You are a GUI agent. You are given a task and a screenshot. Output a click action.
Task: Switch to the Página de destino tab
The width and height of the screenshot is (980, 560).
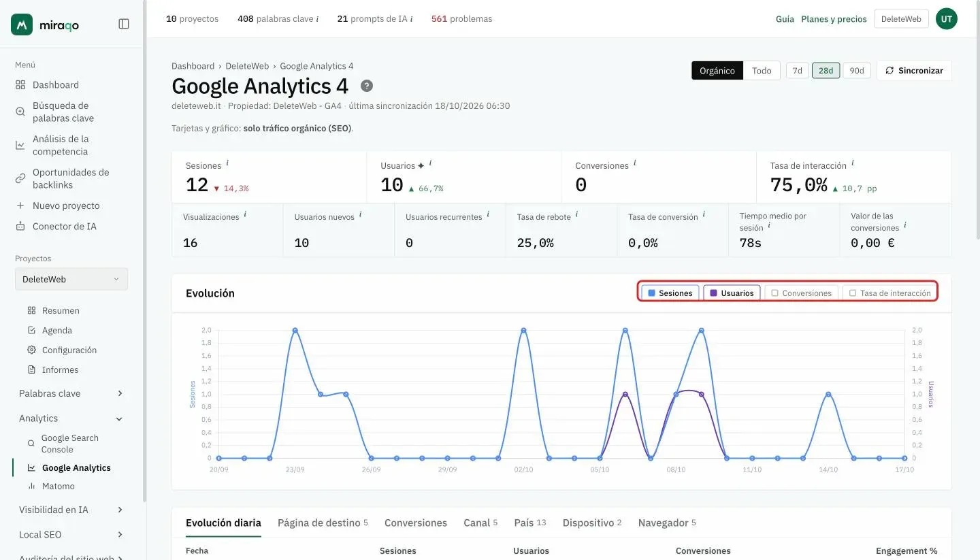pyautogui.click(x=323, y=523)
